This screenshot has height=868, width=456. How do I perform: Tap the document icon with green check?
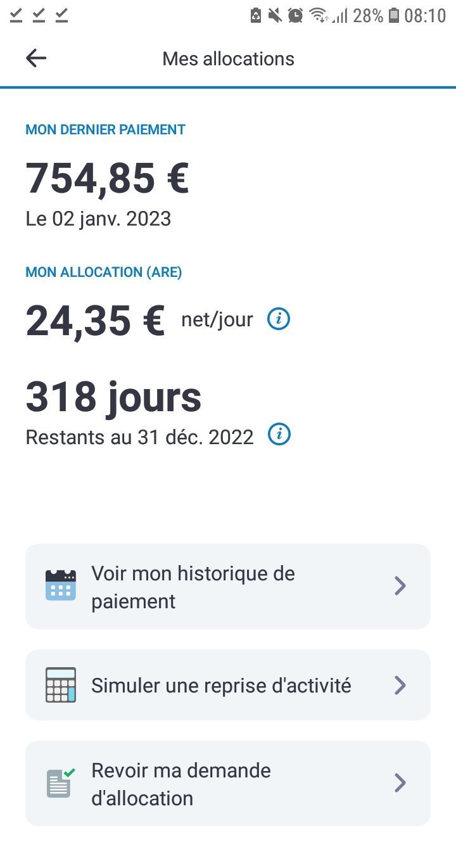coord(61,783)
